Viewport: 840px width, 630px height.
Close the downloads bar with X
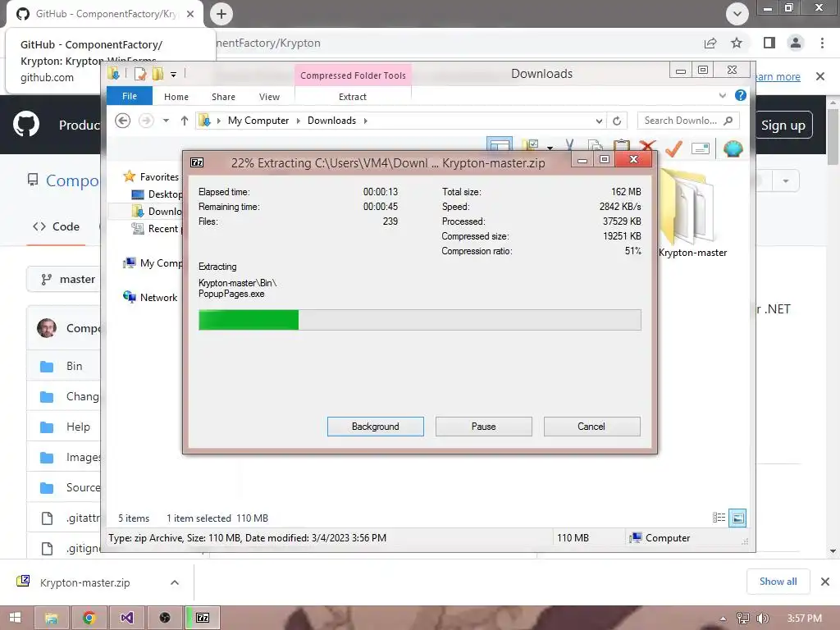coord(825,582)
